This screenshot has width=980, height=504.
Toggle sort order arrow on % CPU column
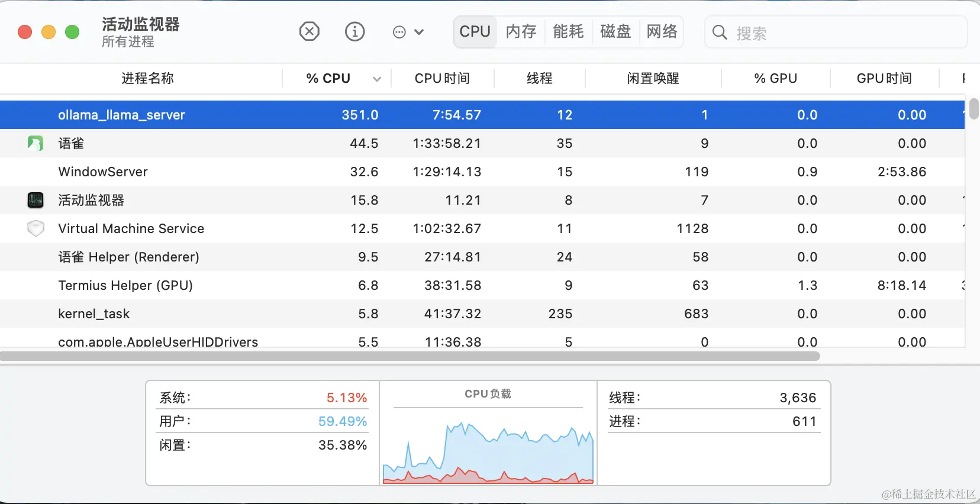[377, 79]
